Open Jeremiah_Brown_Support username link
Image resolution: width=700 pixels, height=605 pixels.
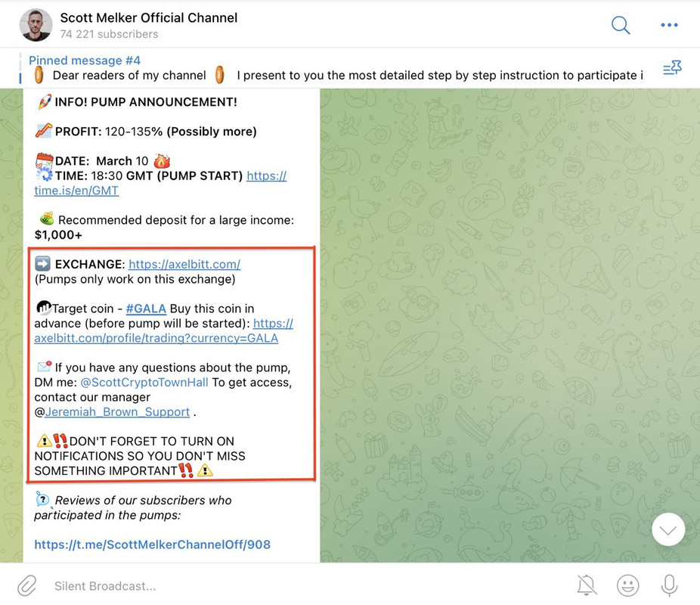[117, 411]
